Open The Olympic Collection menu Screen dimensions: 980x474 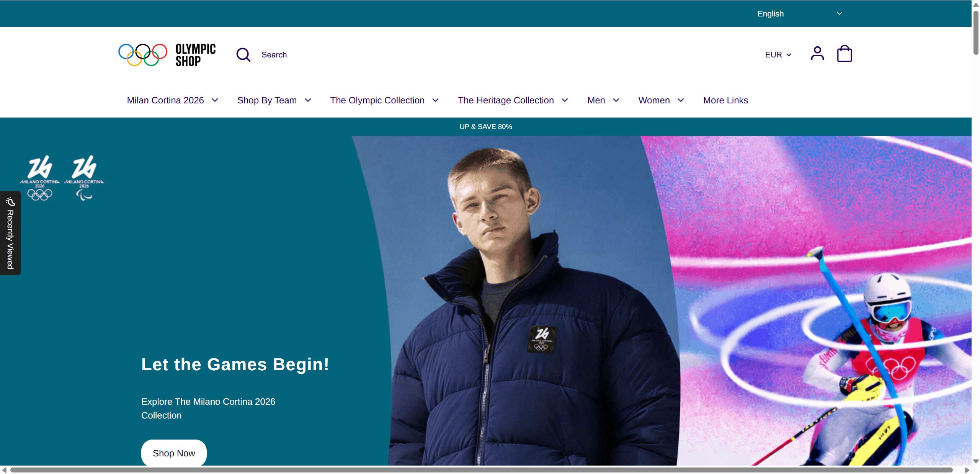click(384, 100)
